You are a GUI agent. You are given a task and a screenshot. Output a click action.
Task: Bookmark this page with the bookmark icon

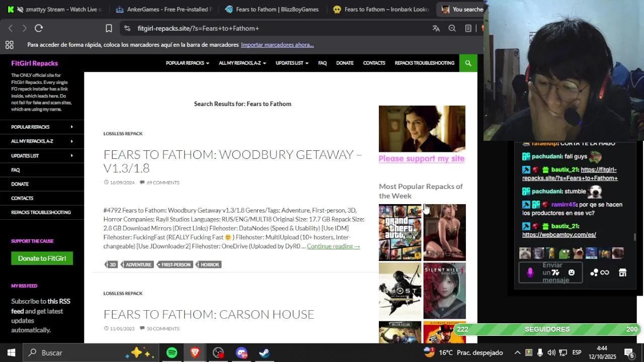109,29
